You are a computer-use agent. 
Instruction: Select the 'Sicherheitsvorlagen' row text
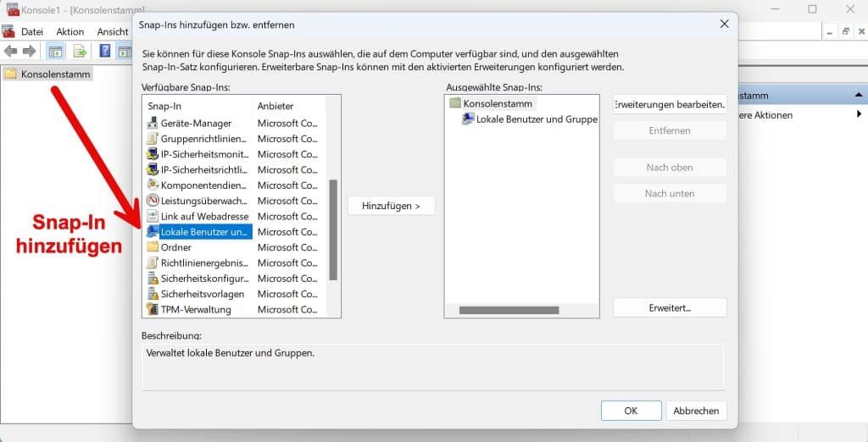point(203,294)
